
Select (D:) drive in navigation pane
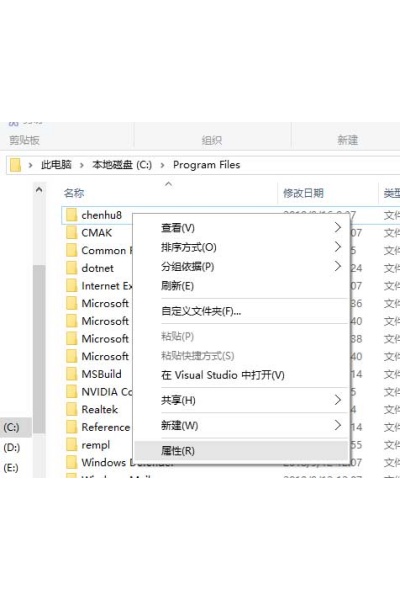11,447
